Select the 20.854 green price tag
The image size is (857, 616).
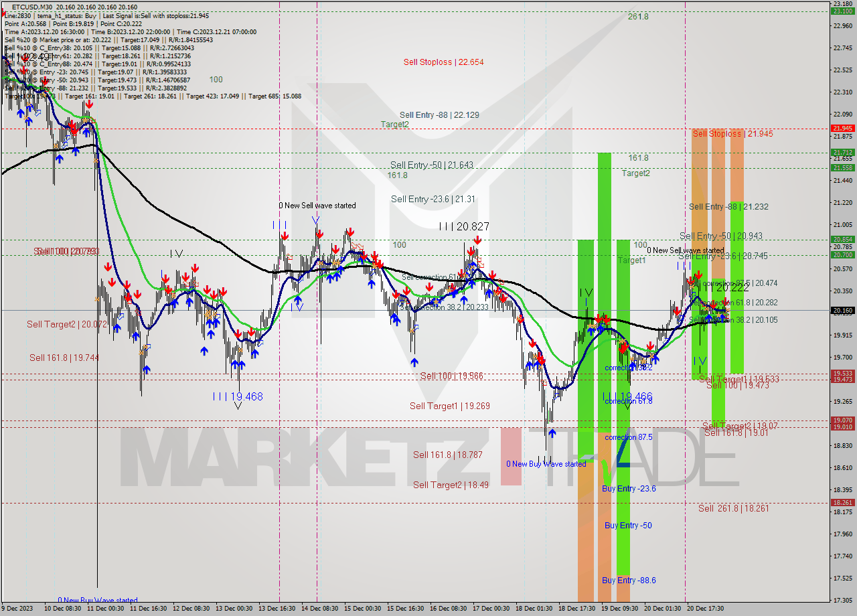coord(842,239)
